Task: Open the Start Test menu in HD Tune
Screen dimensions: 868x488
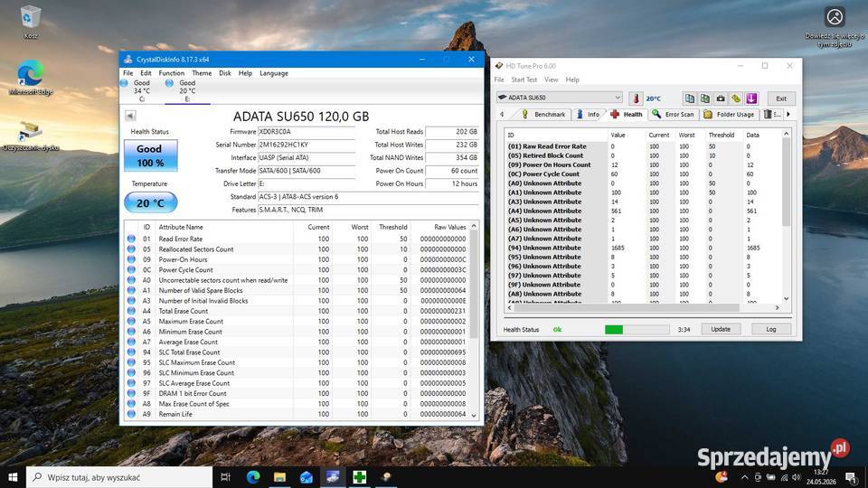Action: (524, 80)
